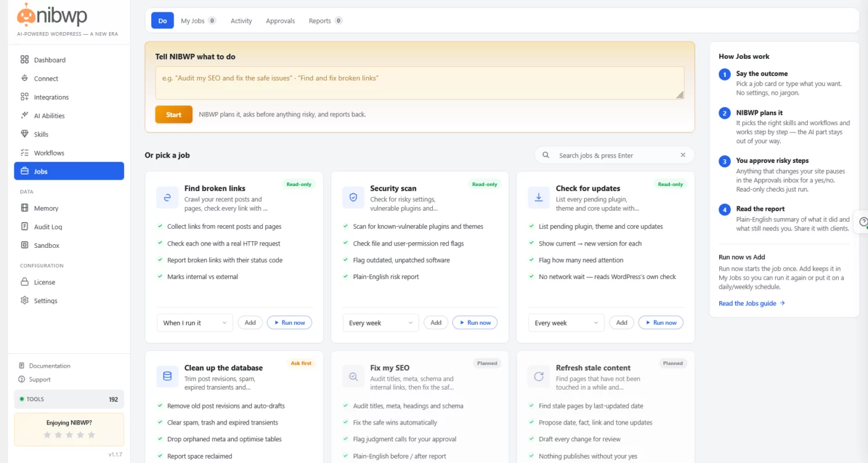The width and height of the screenshot is (868, 463).
Task: Click Run now on the Security scan card
Action: point(475,322)
